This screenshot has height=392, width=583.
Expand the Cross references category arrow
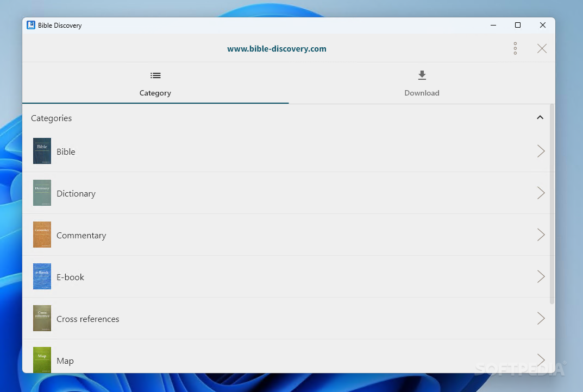[541, 318]
